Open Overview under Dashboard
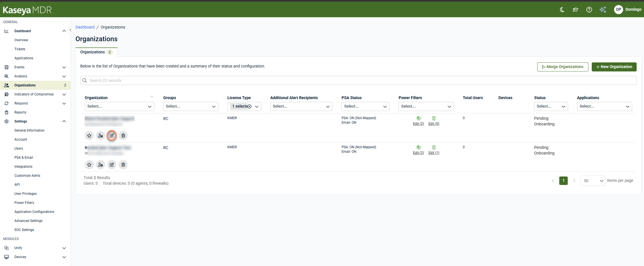This screenshot has width=644, height=266. (x=21, y=40)
